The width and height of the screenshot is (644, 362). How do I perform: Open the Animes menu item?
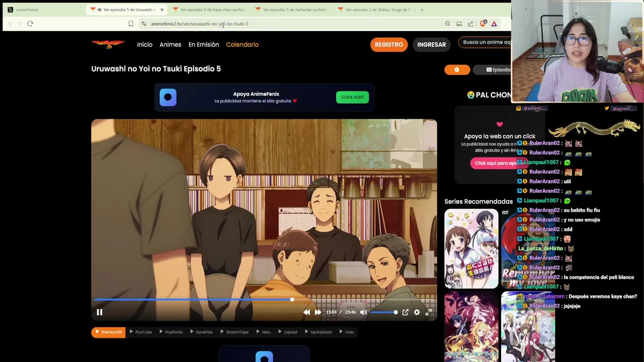(x=170, y=45)
